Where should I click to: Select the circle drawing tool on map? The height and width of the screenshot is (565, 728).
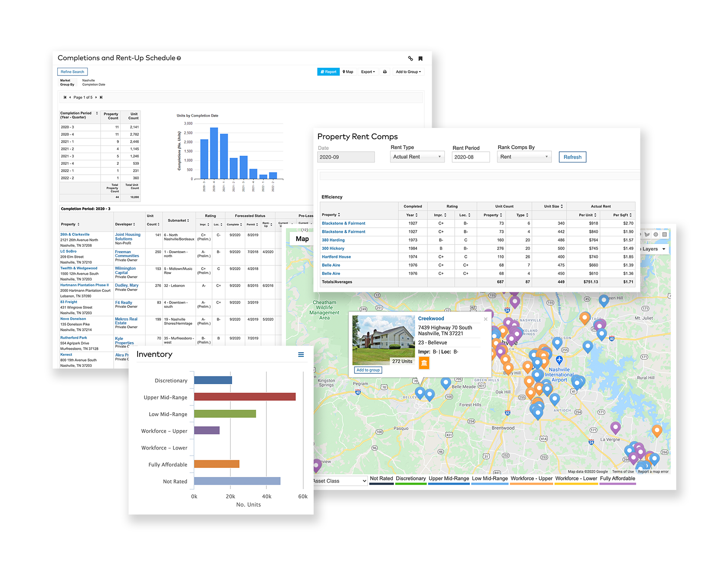656,235
